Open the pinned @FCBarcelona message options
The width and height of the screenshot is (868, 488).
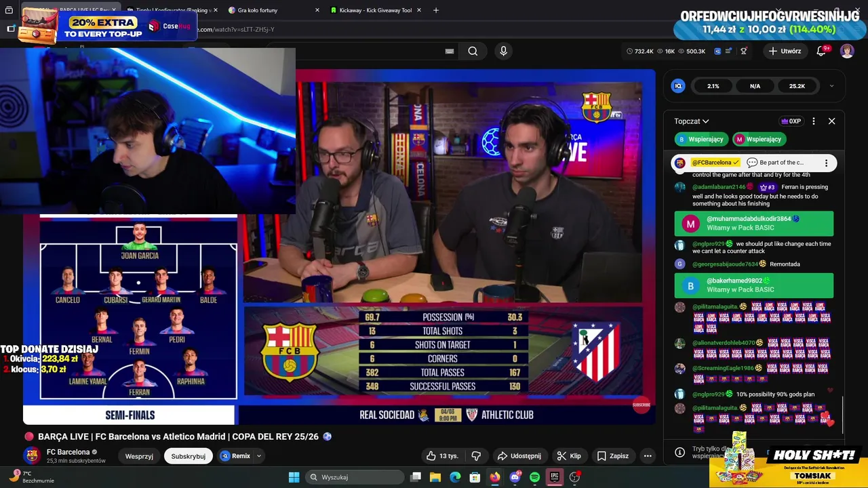click(x=826, y=163)
